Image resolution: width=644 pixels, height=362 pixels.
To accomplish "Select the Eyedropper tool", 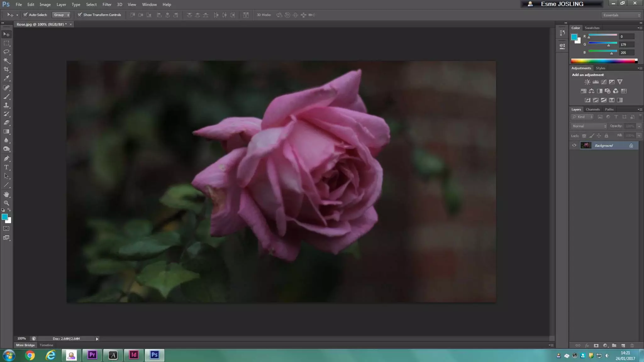I will [x=6, y=78].
